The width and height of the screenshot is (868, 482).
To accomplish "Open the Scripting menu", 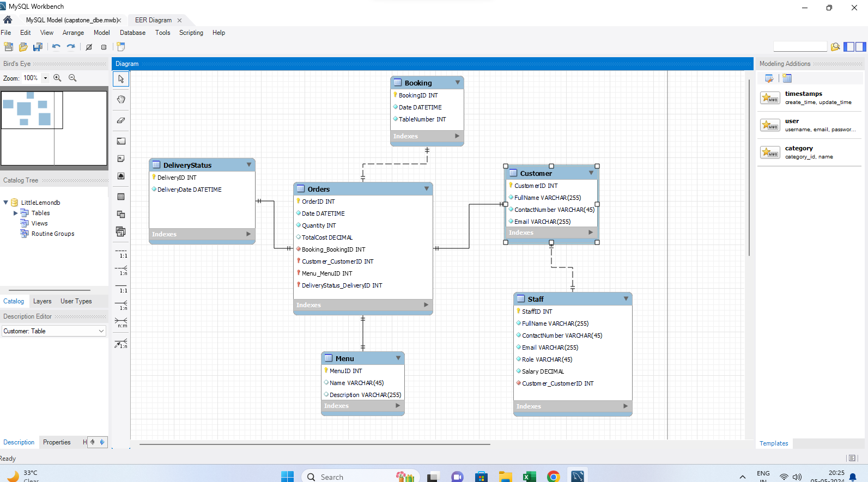I will pos(191,33).
